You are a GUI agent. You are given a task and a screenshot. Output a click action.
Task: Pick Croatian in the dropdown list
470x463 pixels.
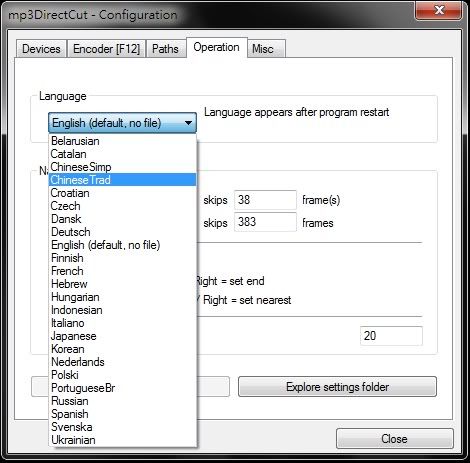tap(122, 193)
